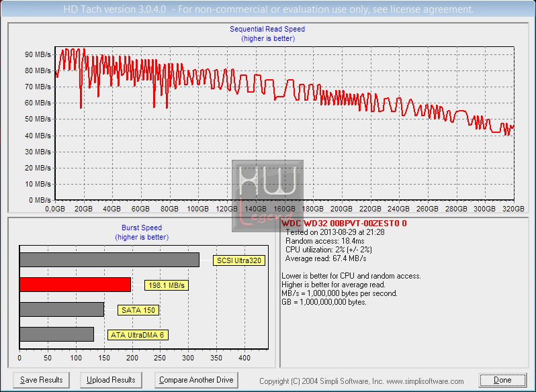The height and width of the screenshot is (392, 536).
Task: Open Upload Results
Action: coord(111,380)
